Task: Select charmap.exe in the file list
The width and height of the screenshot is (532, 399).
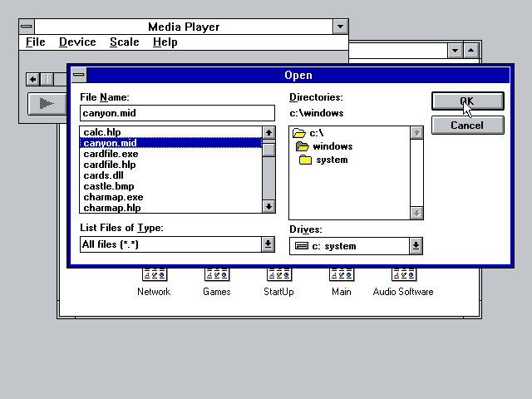Action: pyautogui.click(x=170, y=197)
